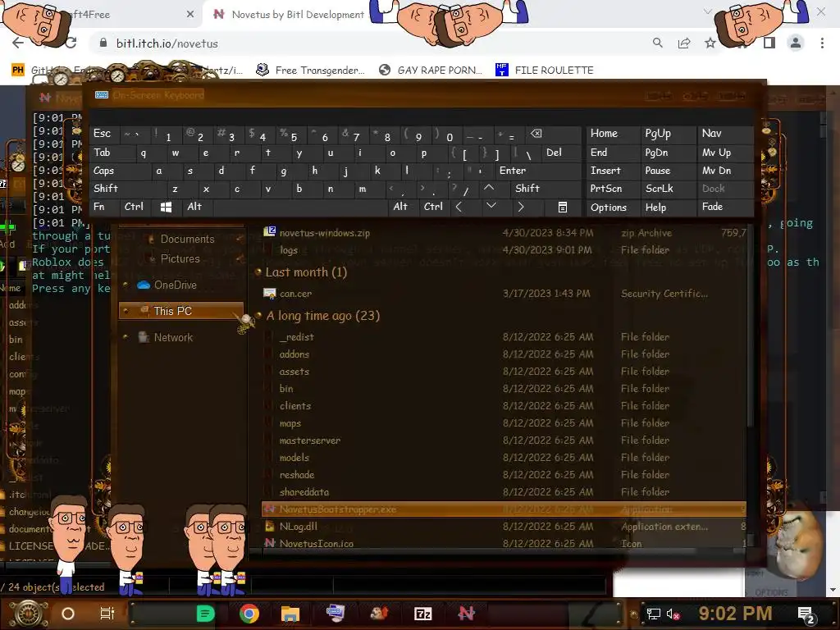Screen dimensions: 840x630
Task: Open the FILE ROULETTE bookmark
Action: (545, 71)
